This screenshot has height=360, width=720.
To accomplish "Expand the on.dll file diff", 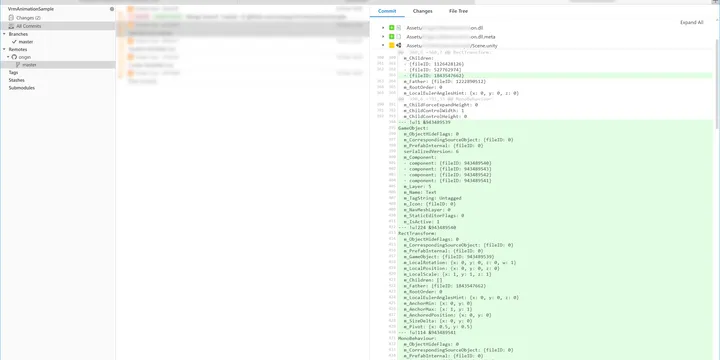I will pyautogui.click(x=383, y=28).
